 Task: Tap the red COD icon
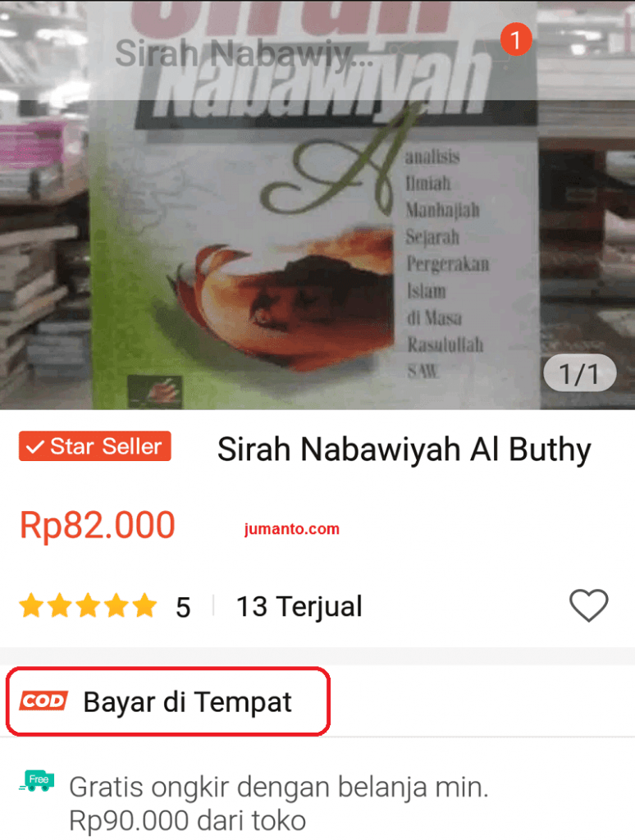tap(43, 701)
